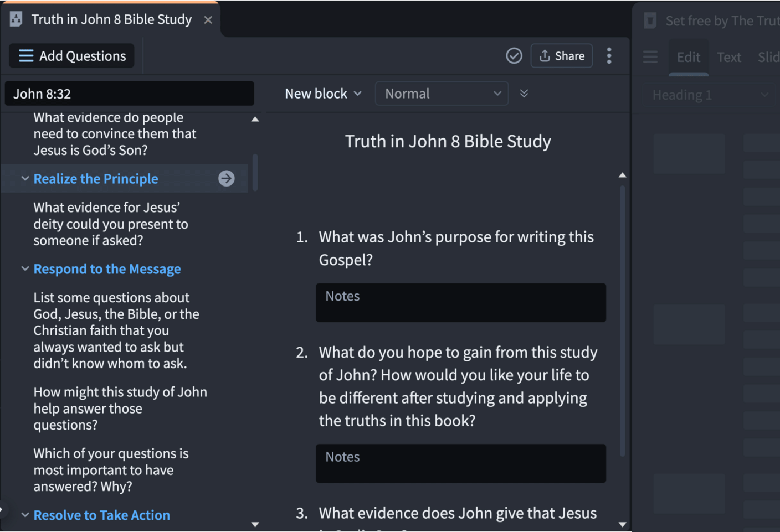Share the Bible study document

pos(561,56)
